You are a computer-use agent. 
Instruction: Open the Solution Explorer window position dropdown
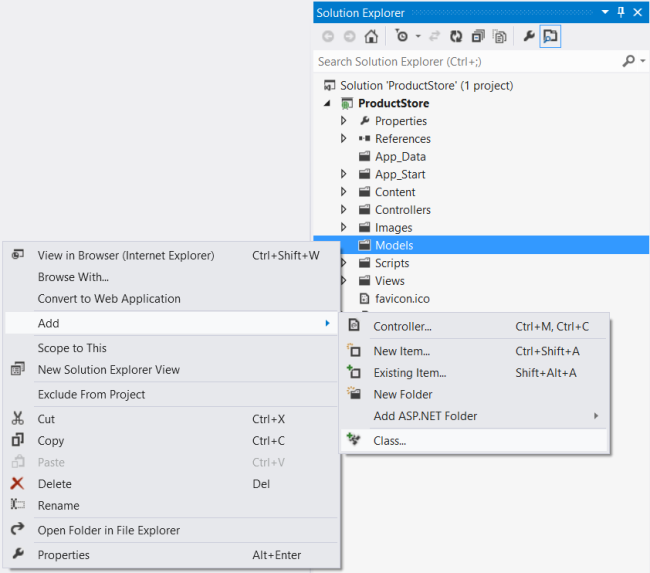click(603, 12)
